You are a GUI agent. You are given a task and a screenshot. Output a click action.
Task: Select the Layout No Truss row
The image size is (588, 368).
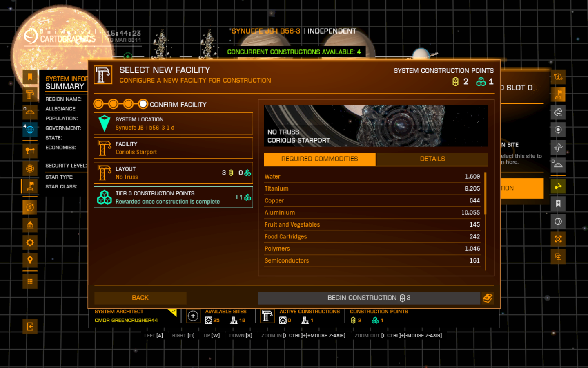click(x=173, y=173)
